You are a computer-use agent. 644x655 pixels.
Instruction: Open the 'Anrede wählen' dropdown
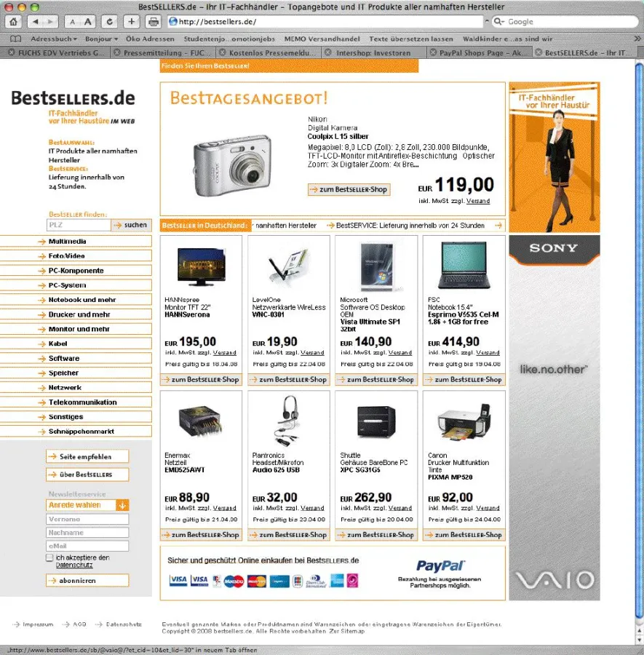(87, 504)
